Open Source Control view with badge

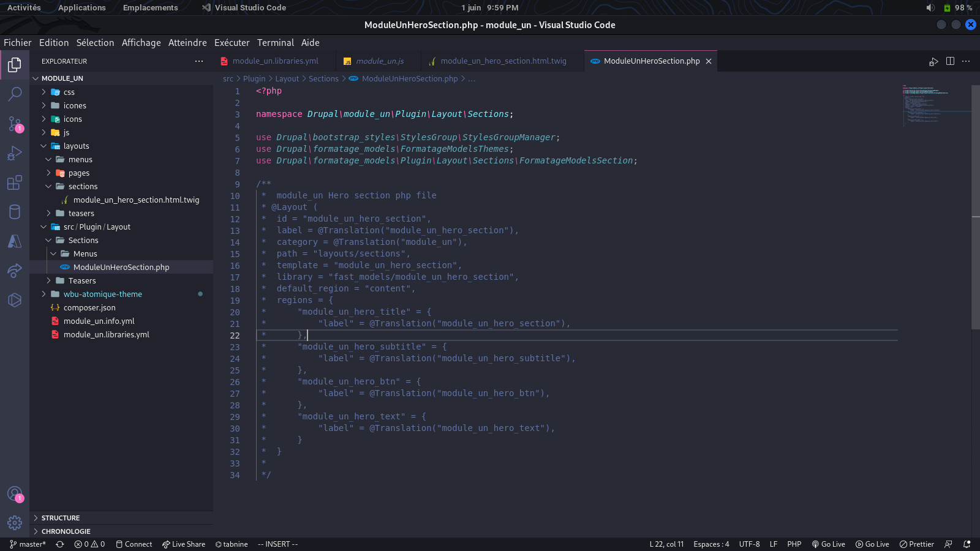[15, 124]
